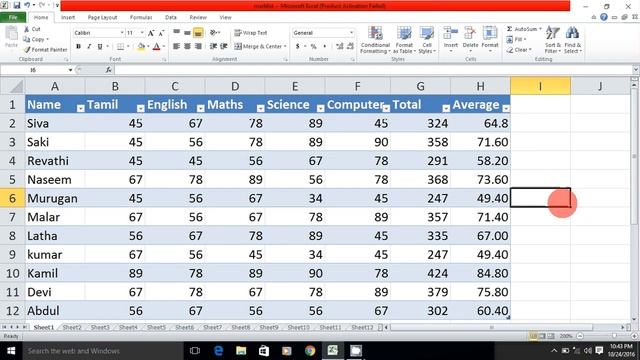Switch to the Data ribbon tab
The width and height of the screenshot is (640, 360).
[171, 18]
